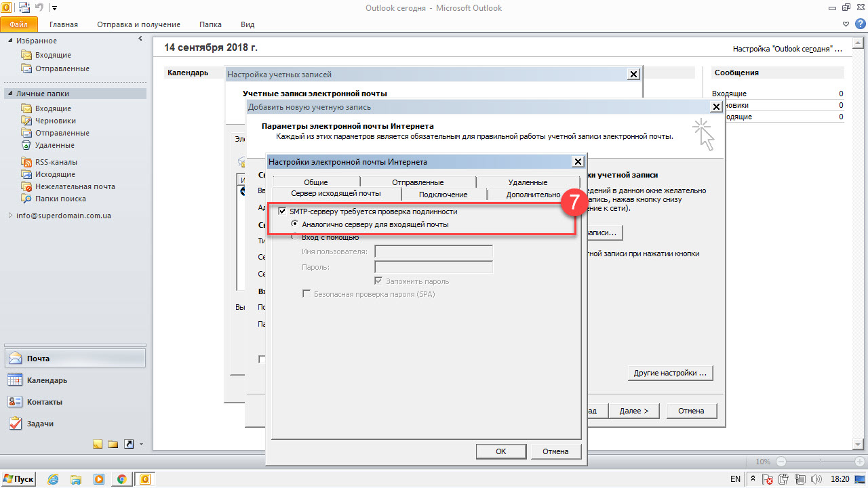Click the Удаленные trash bin icon
The width and height of the screenshot is (868, 488).
[x=26, y=145]
